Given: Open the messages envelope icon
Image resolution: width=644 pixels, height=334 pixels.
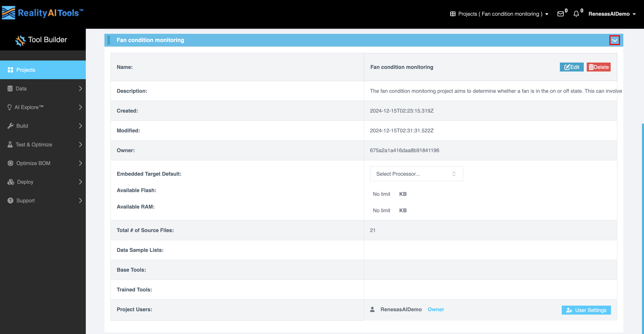Looking at the screenshot, I should [561, 14].
